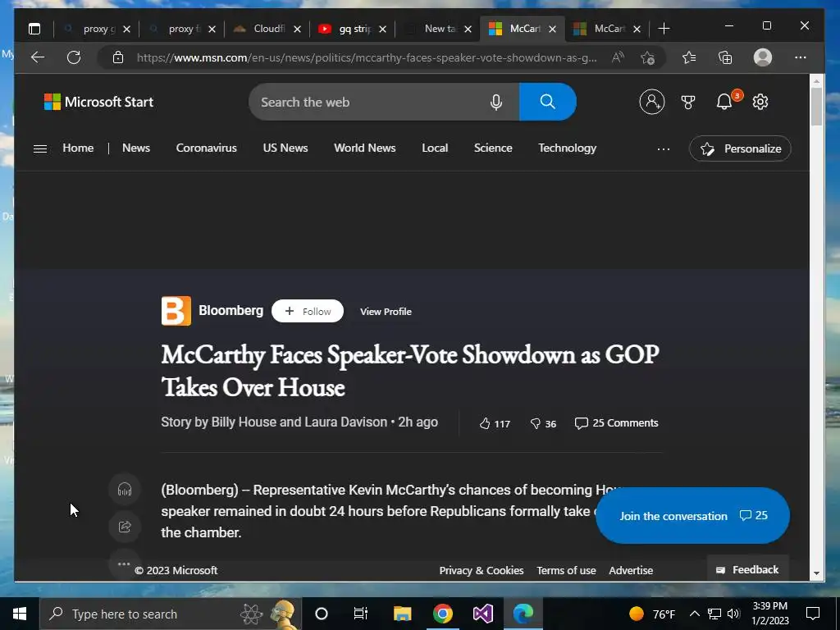Start voice search microphone
Screen dimensions: 840x630
coord(496,102)
